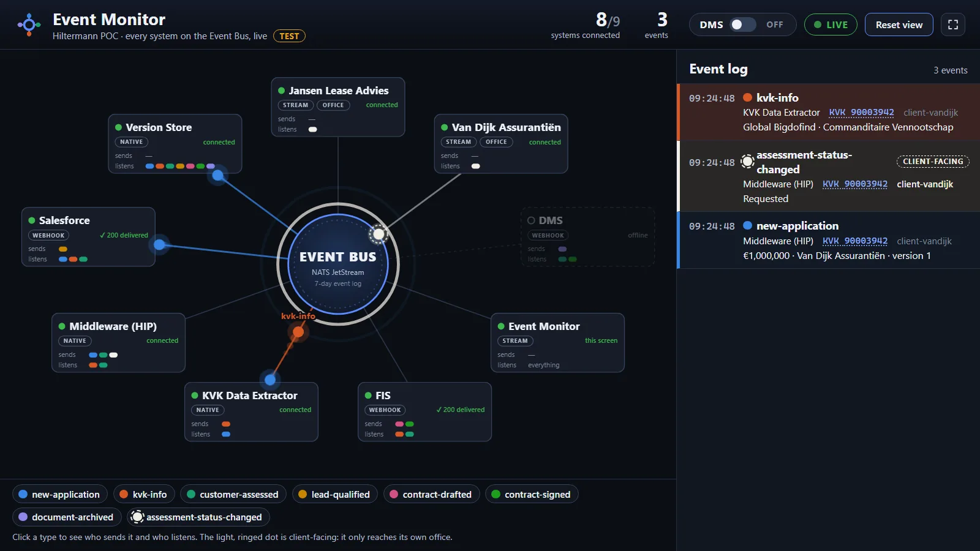Screen dimensions: 980x551
Task: Click the Event Monitor logo icon
Action: 29,24
